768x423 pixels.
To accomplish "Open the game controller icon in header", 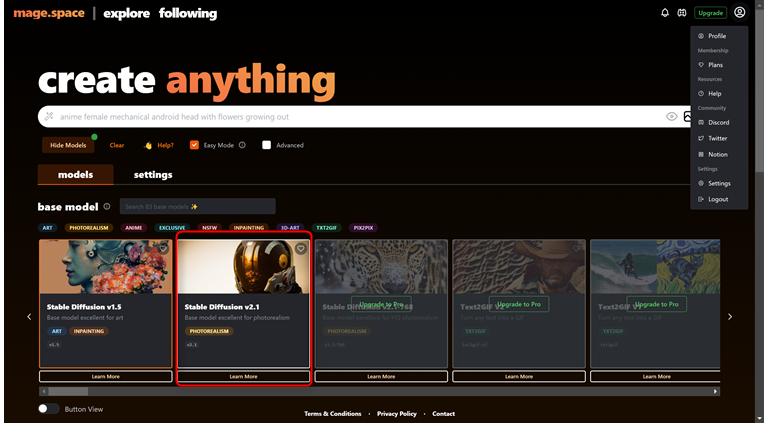I will 682,13.
